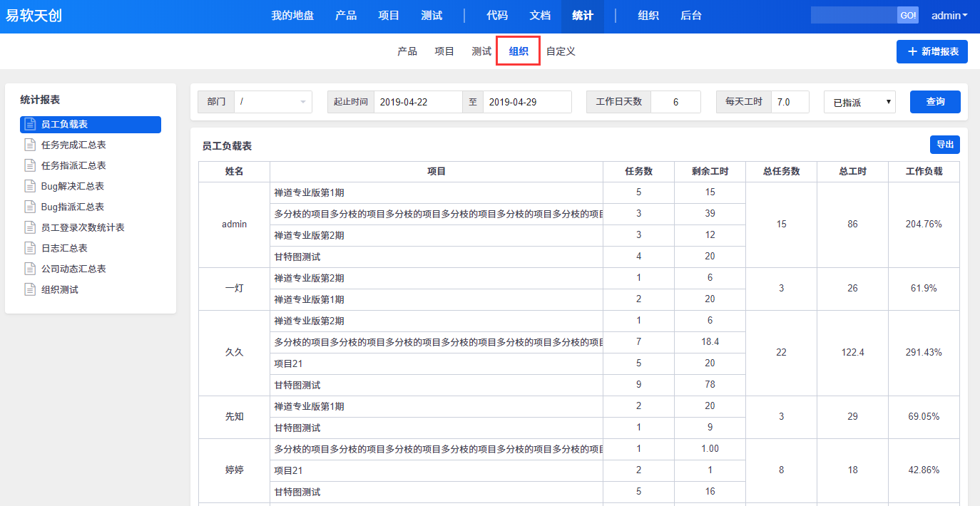Open the admin user menu
980x506 pixels.
(949, 16)
